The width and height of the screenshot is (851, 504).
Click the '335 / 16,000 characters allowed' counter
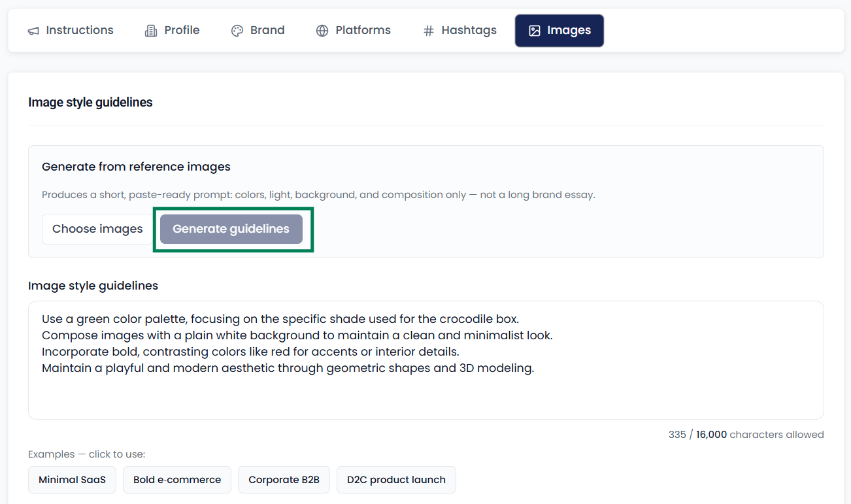[x=746, y=435]
